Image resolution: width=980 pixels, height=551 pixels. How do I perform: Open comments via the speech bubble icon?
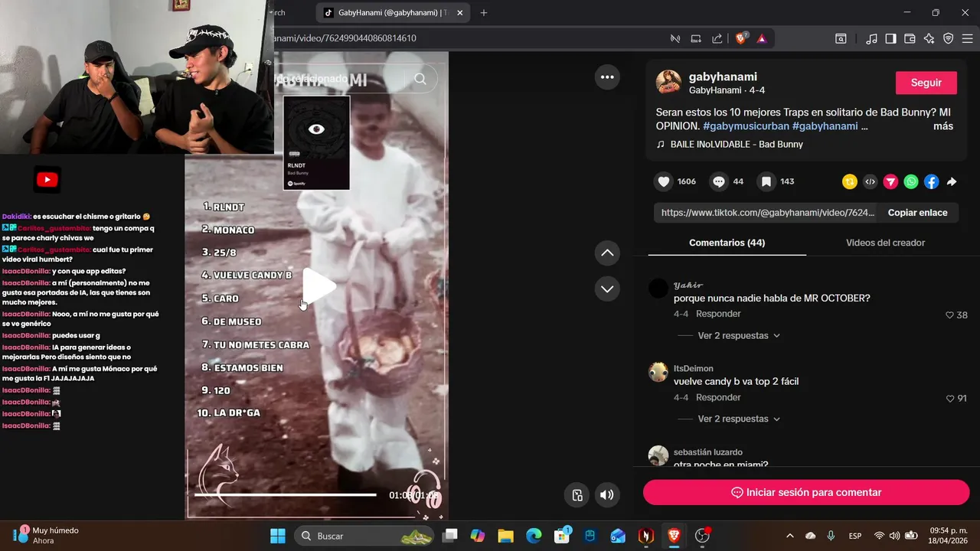click(x=719, y=181)
